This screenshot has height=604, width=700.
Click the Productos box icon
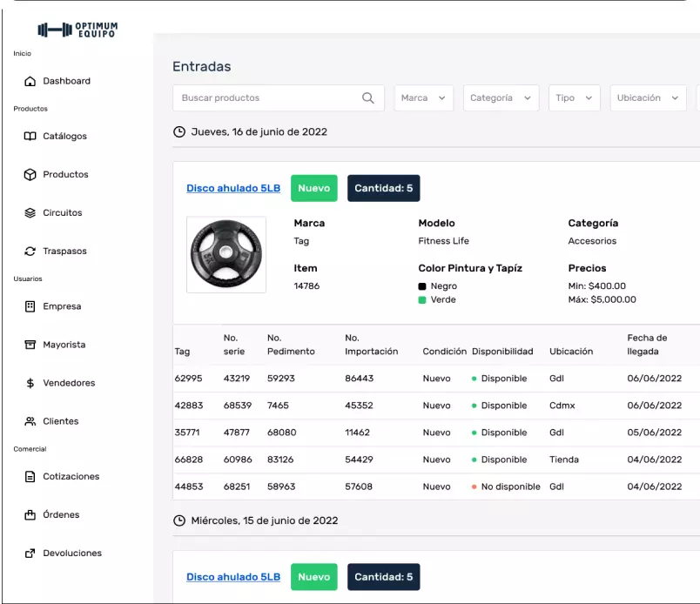(x=30, y=174)
